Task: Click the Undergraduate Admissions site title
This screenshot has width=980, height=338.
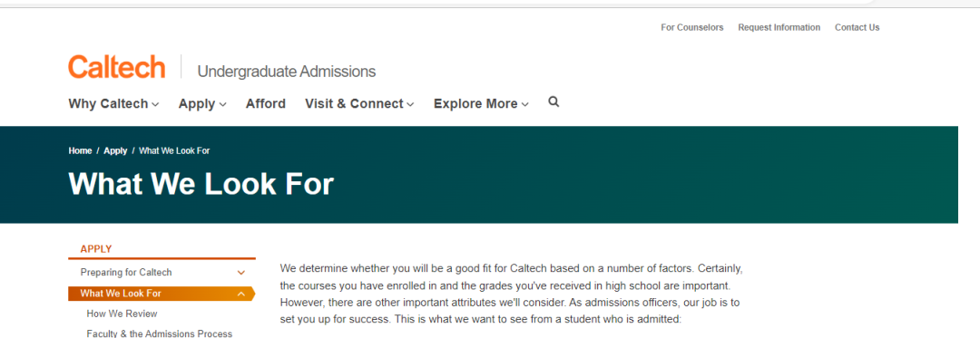Action: tap(286, 72)
